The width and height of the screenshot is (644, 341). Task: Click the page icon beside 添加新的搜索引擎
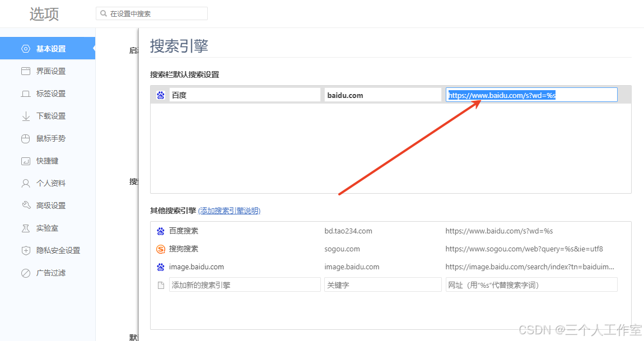161,285
